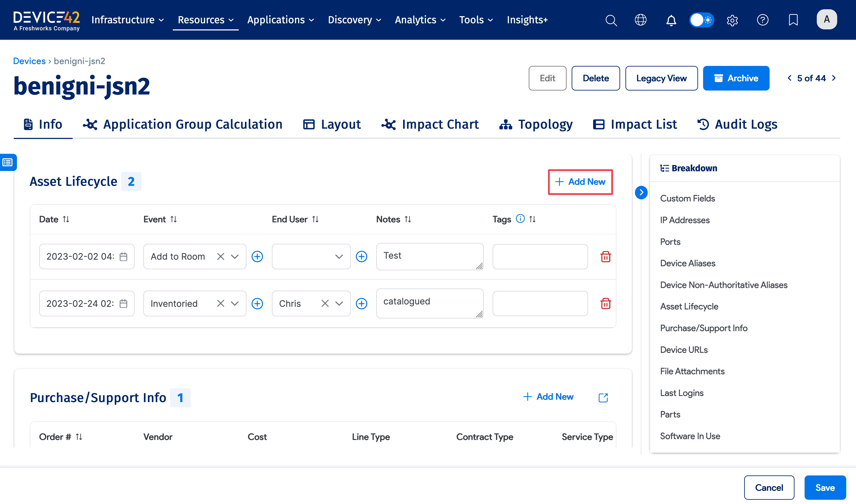This screenshot has width=856, height=504.
Task: Open the bookmark icon in top bar
Action: pos(793,20)
